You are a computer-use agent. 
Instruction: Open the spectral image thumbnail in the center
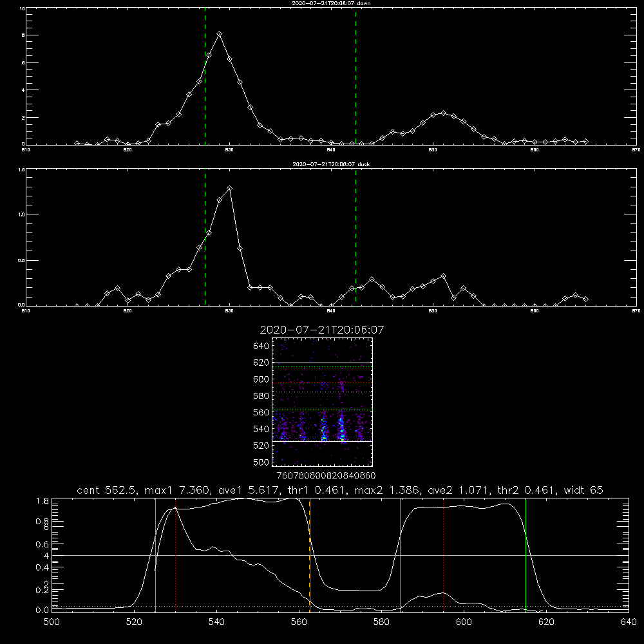(x=322, y=402)
